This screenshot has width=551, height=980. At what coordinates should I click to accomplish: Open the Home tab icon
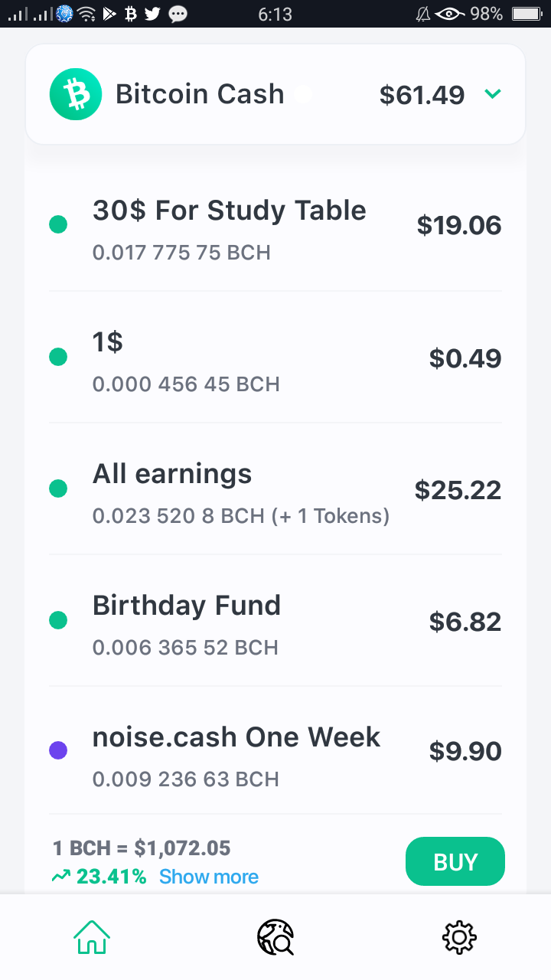click(x=92, y=936)
